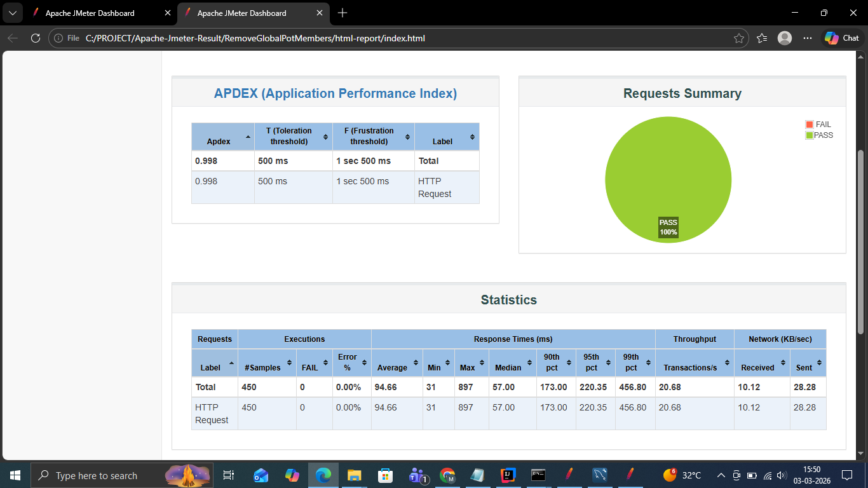Open a new browser tab
This screenshot has height=488, width=868.
[342, 13]
